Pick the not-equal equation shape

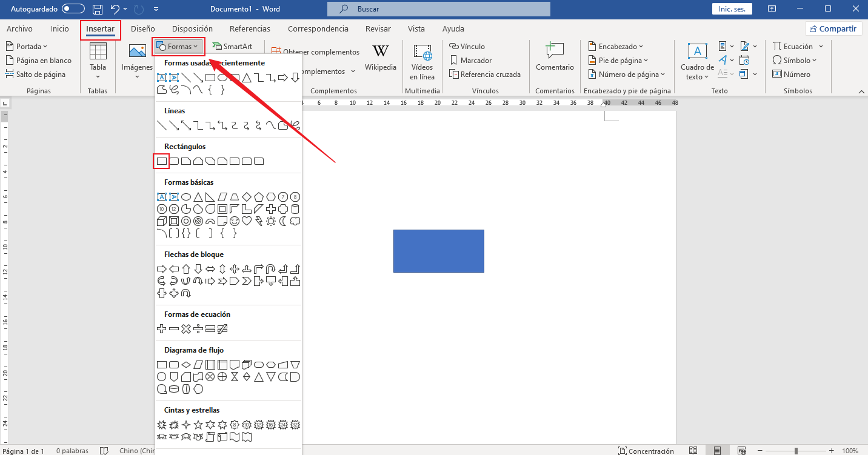pos(222,329)
